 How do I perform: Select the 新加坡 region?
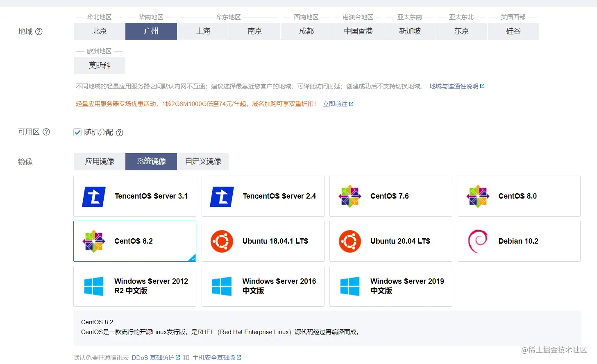coord(410,31)
